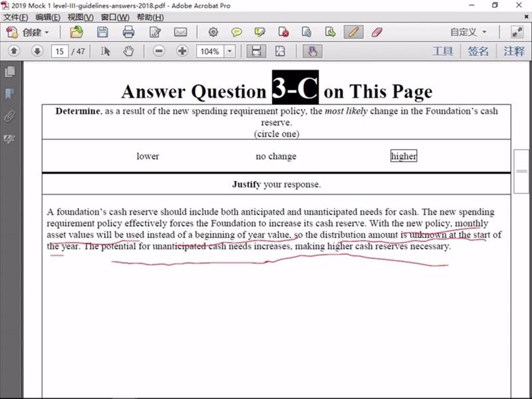Select the red eraser tool
This screenshot has width=532, height=399.
point(377,32)
